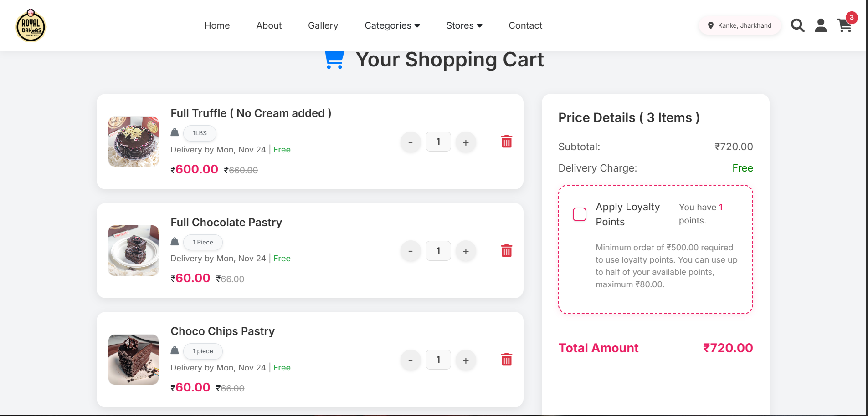Click the location pin for Kanke, Jharkhand
The image size is (868, 416).
coord(710,25)
